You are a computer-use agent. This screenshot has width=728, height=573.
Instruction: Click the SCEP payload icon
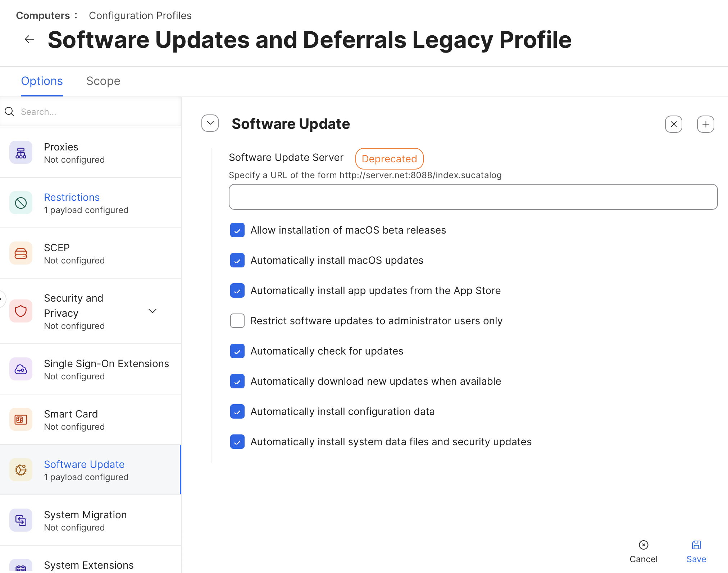(x=21, y=253)
